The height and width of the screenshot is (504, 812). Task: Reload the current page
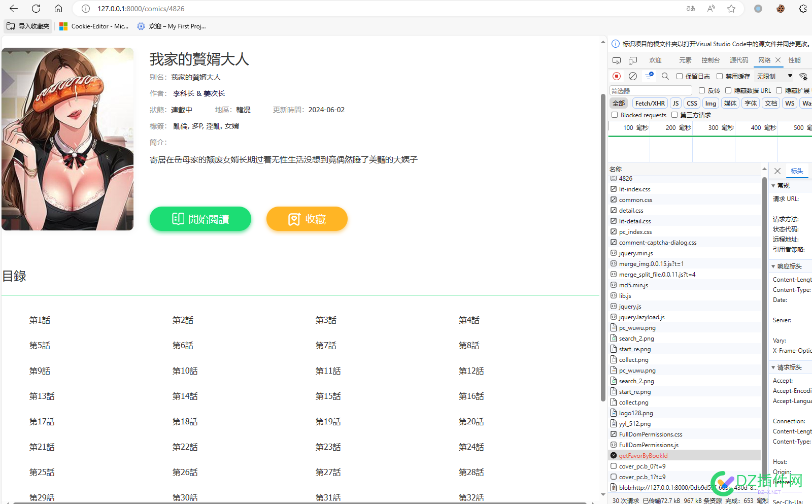click(x=36, y=9)
